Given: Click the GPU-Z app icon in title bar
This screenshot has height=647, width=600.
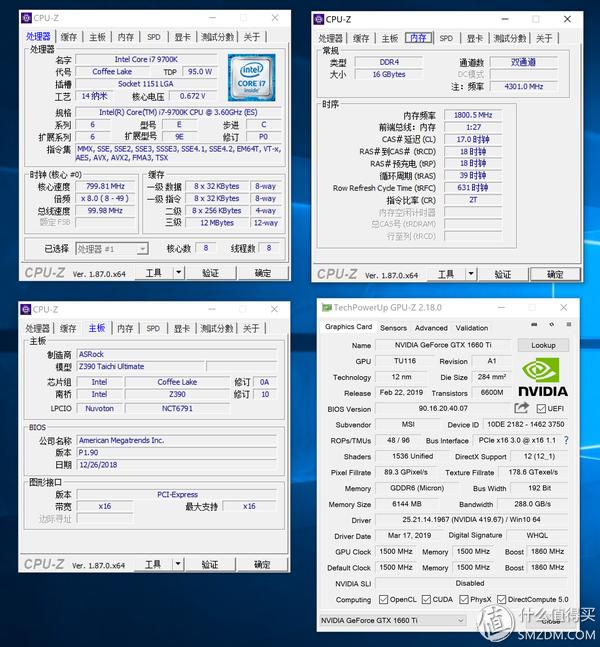Looking at the screenshot, I should click(x=327, y=308).
